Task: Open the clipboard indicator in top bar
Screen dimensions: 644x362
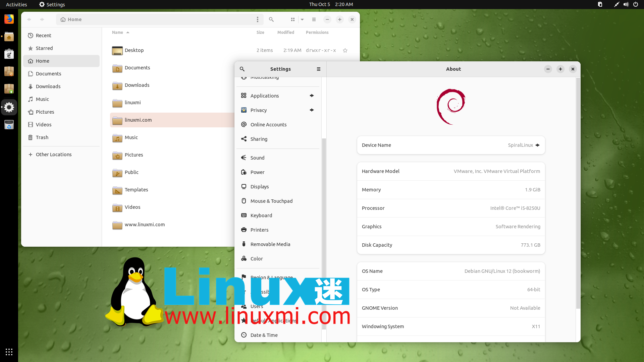Action: (x=600, y=4)
